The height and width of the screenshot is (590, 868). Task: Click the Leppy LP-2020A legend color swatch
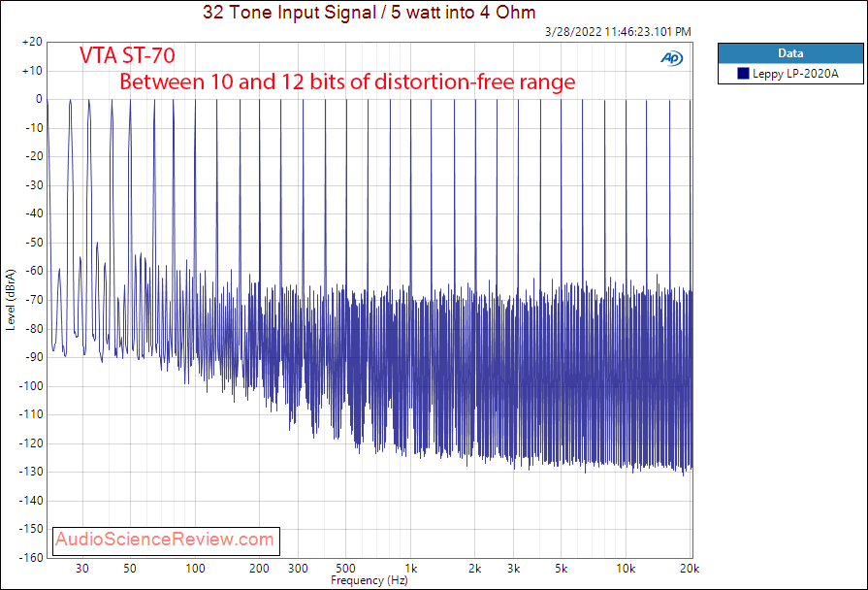point(743,73)
